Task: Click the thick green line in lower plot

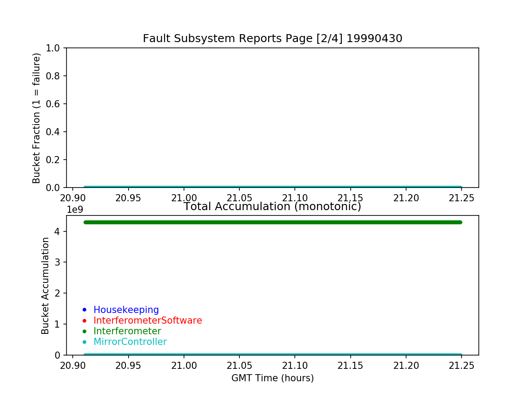Action: click(x=272, y=222)
